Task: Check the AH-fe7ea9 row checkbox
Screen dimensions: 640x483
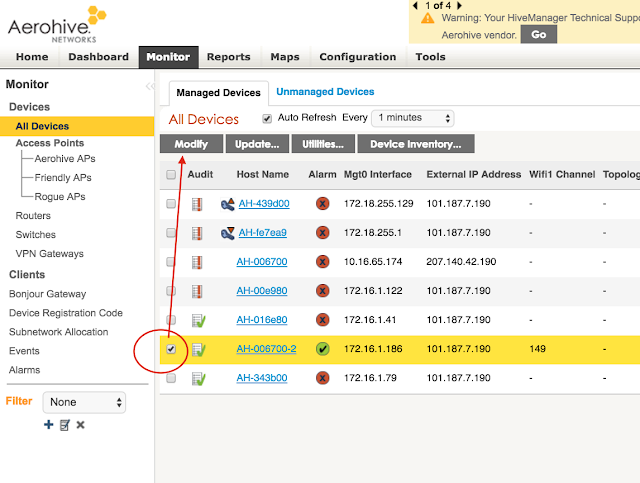Action: coord(171,233)
